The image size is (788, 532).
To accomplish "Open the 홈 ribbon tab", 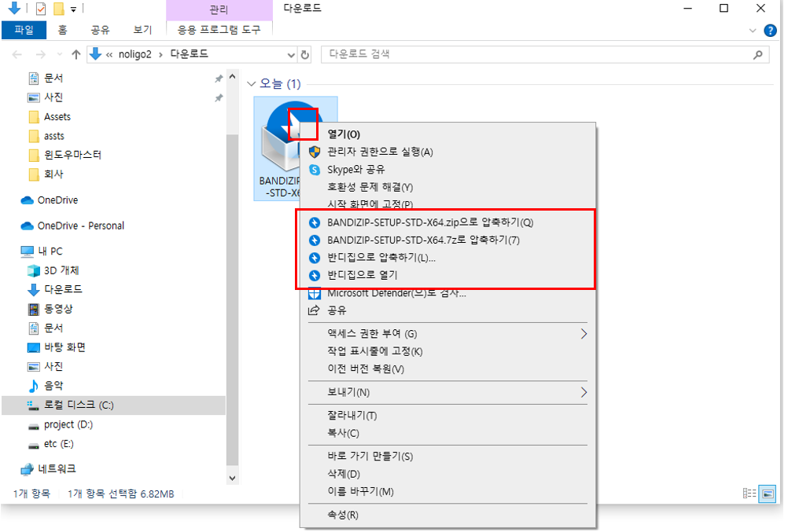I will click(x=62, y=30).
